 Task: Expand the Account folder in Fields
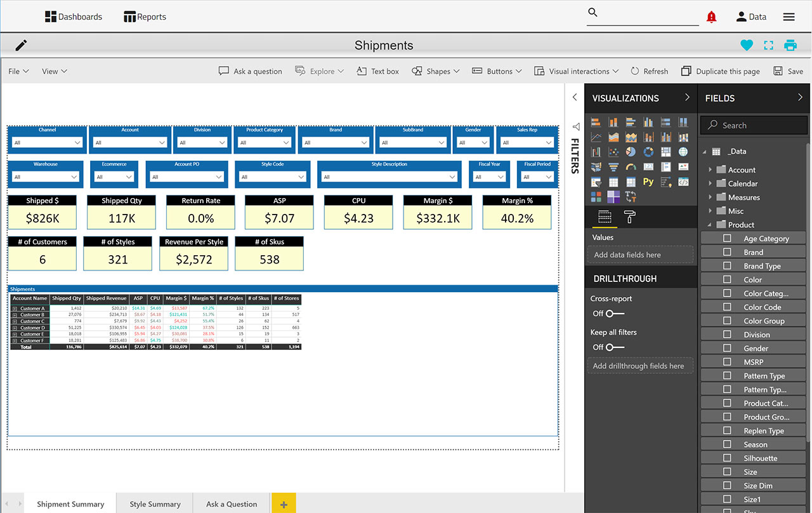click(710, 170)
